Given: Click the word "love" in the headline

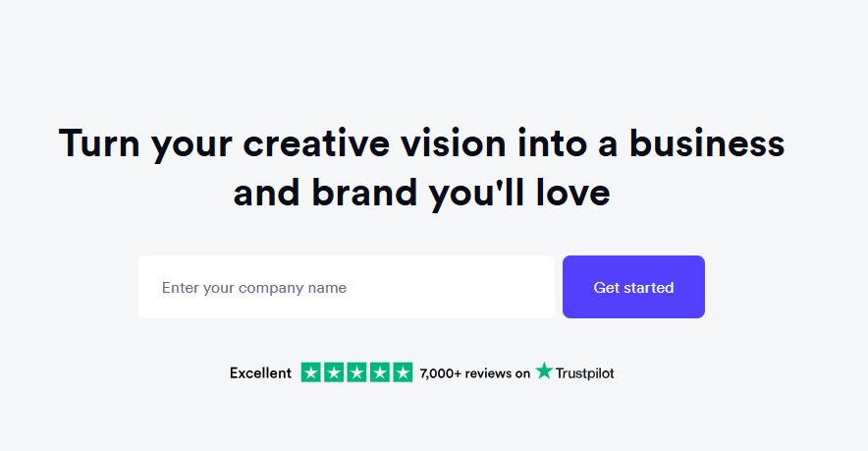Looking at the screenshot, I should [x=571, y=194].
